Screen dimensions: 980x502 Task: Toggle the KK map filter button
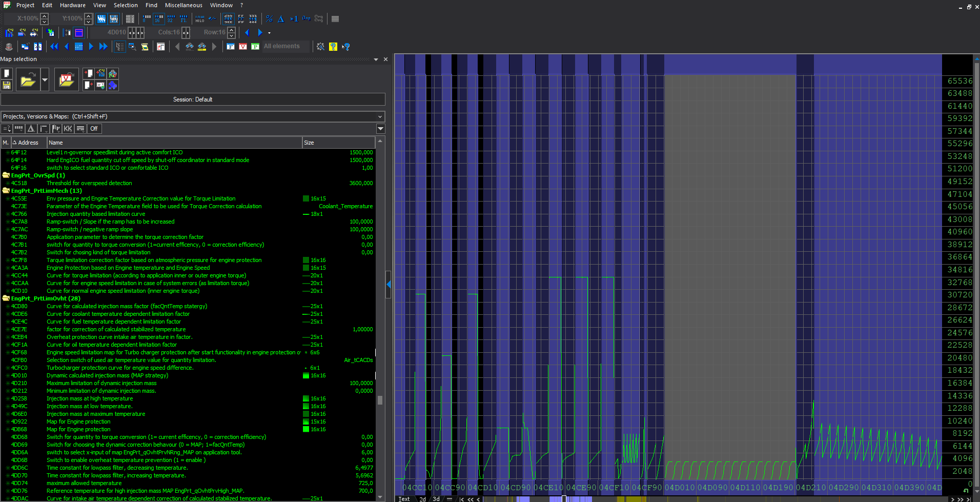point(68,129)
